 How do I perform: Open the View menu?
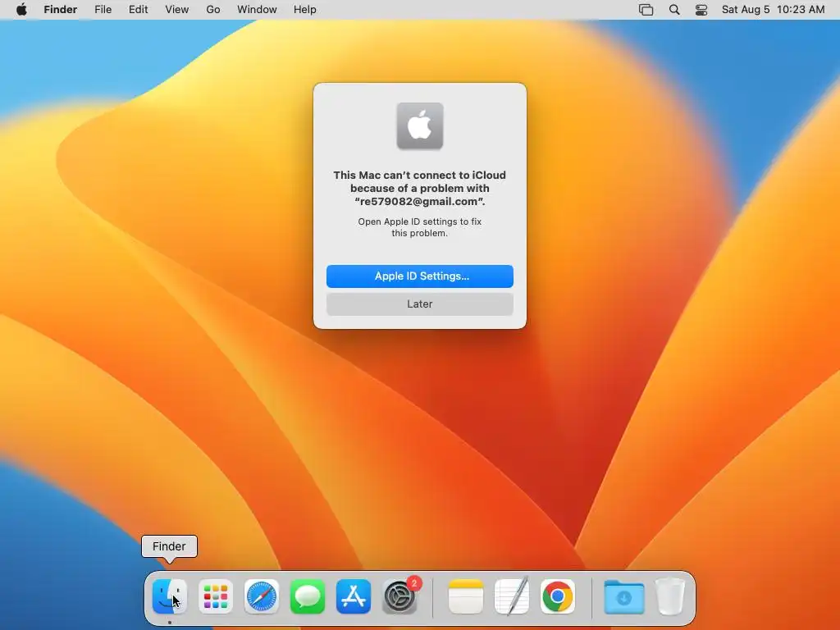coord(177,10)
